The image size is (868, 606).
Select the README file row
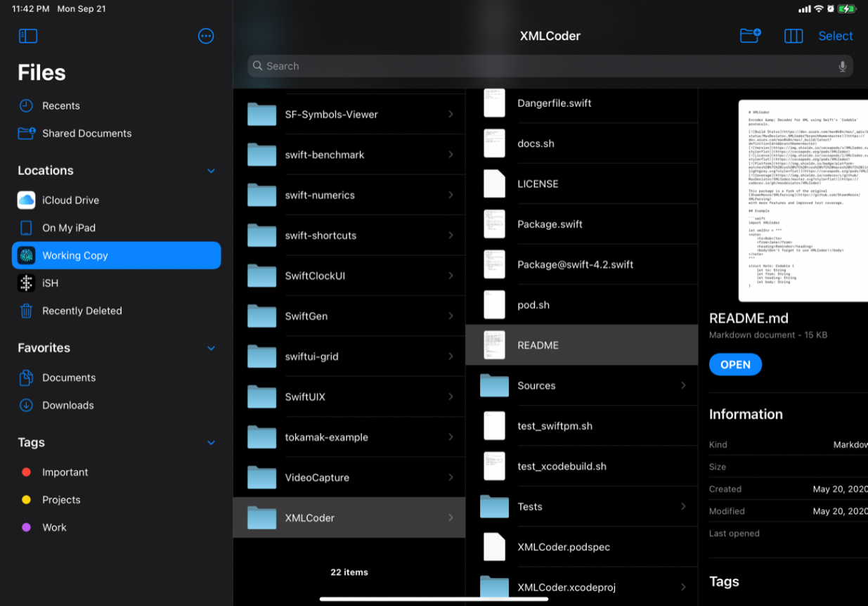582,345
